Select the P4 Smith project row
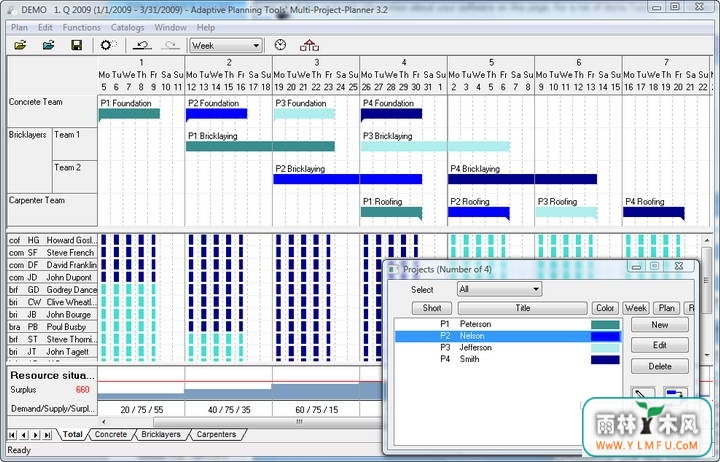 pyautogui.click(x=508, y=360)
